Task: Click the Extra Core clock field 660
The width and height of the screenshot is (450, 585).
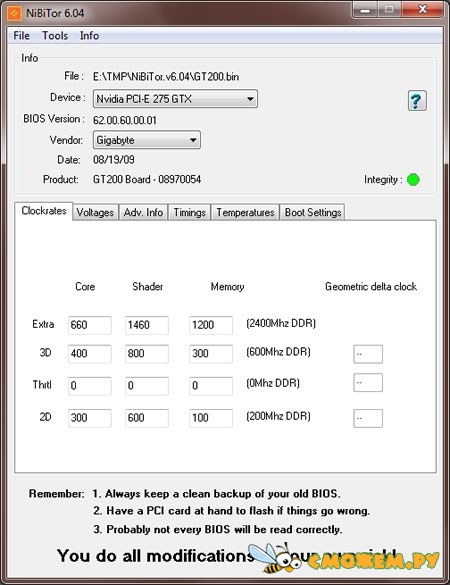Action: coord(90,325)
